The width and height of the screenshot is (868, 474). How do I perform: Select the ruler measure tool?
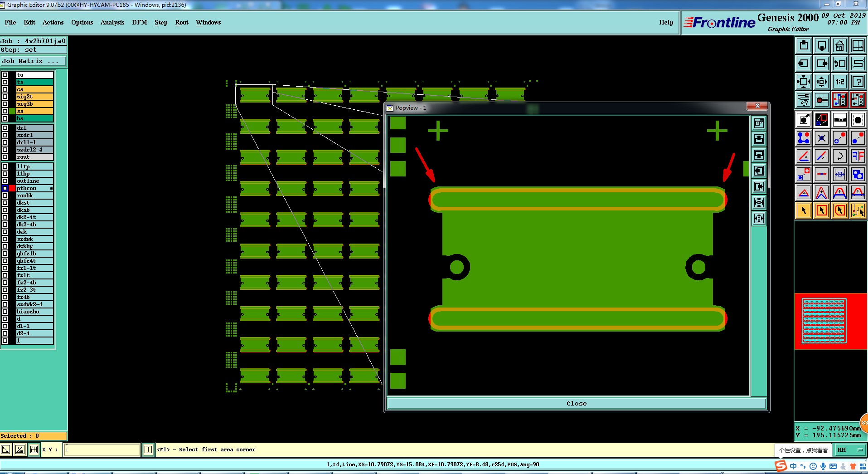point(840,120)
